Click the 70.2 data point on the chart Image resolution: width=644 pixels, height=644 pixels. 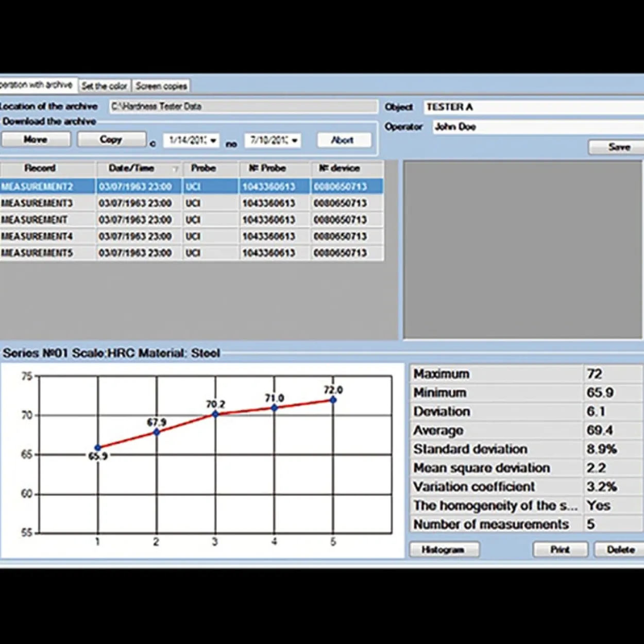coord(215,414)
